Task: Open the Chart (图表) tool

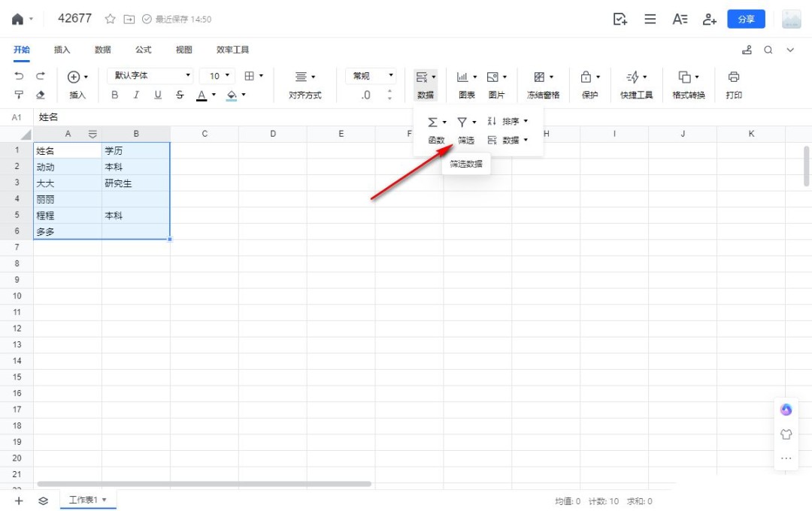Action: point(463,76)
